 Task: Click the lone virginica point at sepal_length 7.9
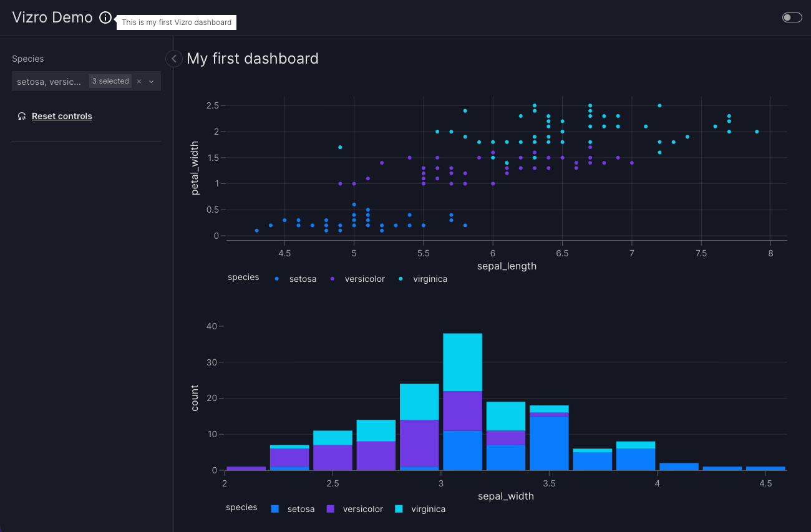757,132
